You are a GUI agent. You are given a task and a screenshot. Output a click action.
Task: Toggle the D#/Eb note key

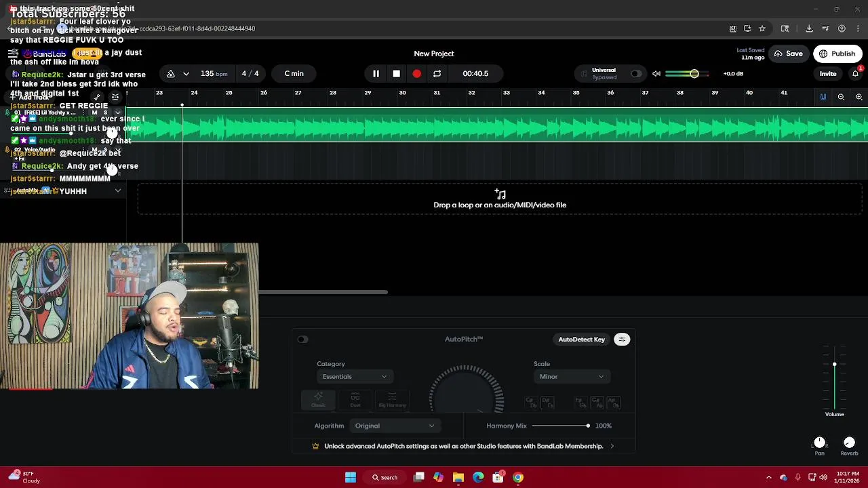coord(547,403)
